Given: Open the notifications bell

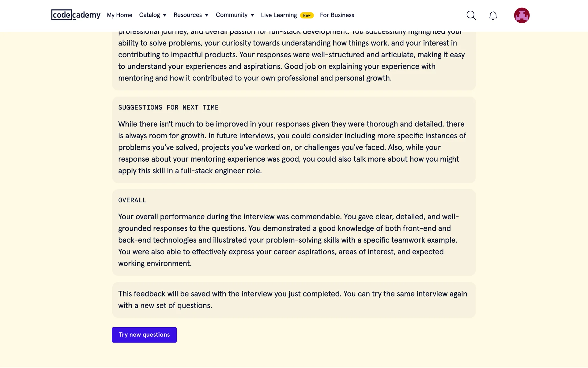Looking at the screenshot, I should pyautogui.click(x=493, y=15).
